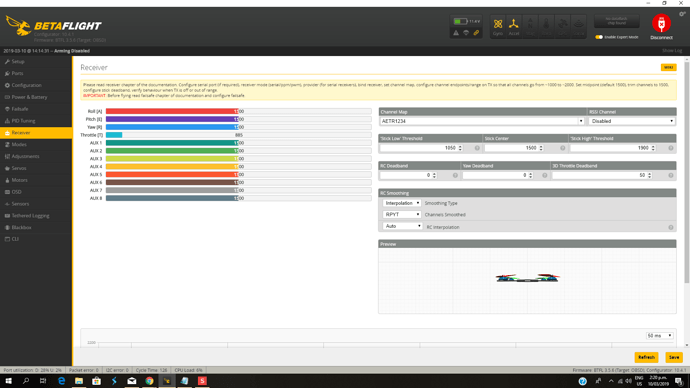
Task: Open the RSSI Channel dropdown
Action: 632,121
